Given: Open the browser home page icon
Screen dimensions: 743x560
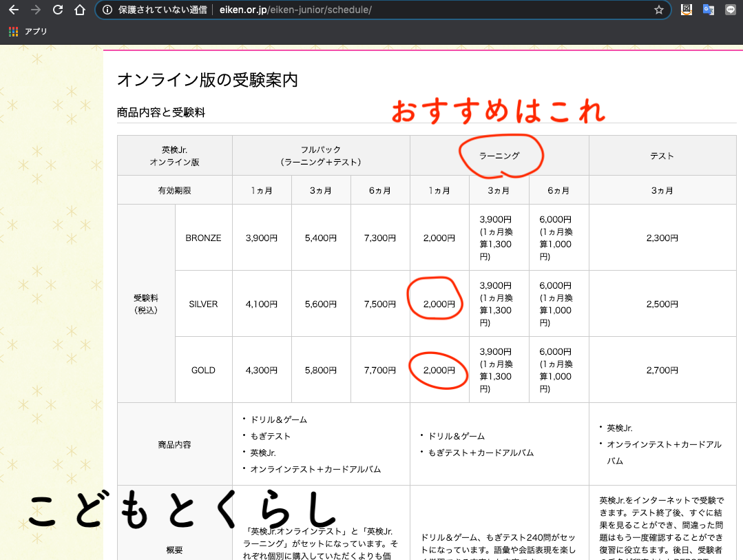Looking at the screenshot, I should (x=80, y=10).
